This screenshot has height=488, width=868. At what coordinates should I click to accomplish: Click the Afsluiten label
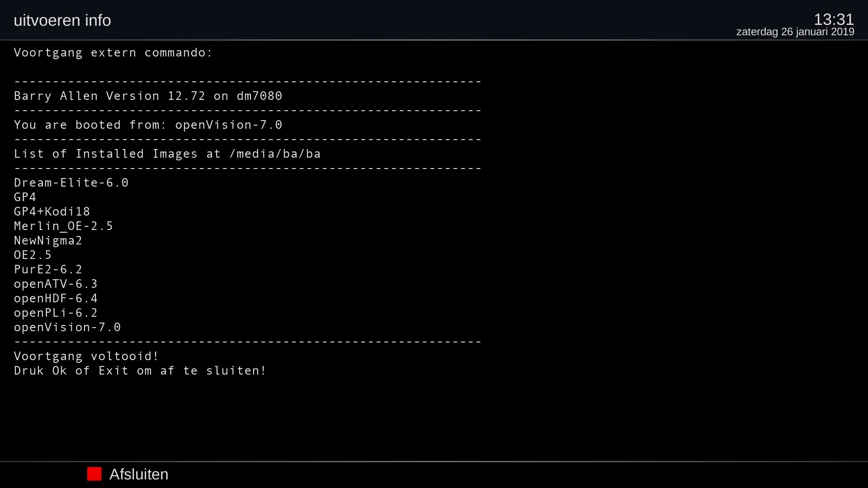(138, 474)
